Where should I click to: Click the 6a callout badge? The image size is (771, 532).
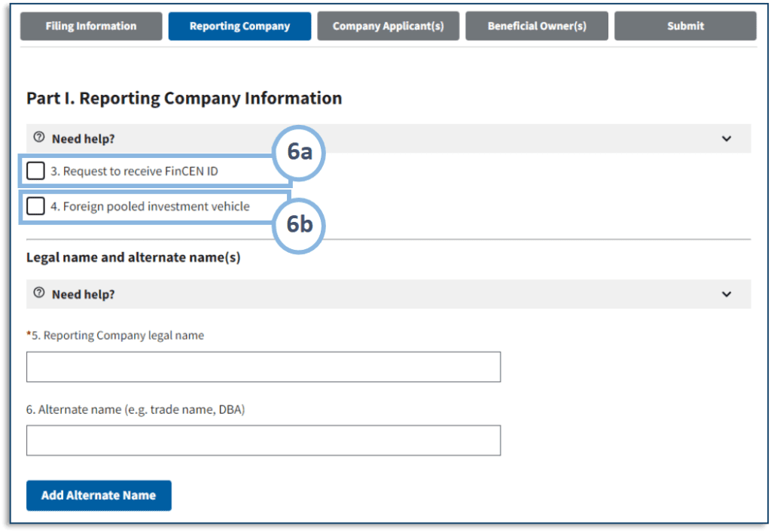pyautogui.click(x=299, y=153)
